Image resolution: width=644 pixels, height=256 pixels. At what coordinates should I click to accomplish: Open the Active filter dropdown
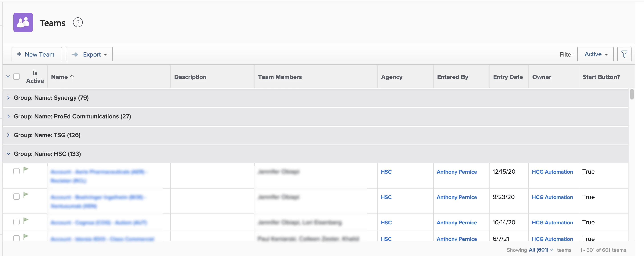coord(595,54)
